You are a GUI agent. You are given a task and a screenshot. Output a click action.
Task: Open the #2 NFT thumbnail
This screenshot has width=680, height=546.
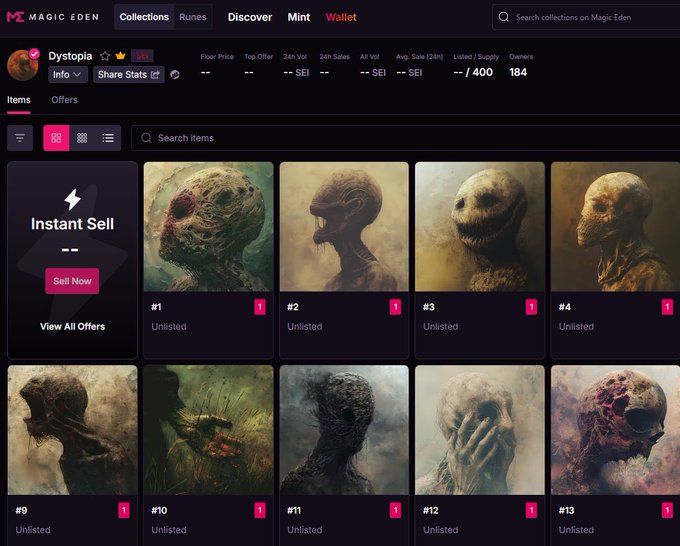click(344, 226)
